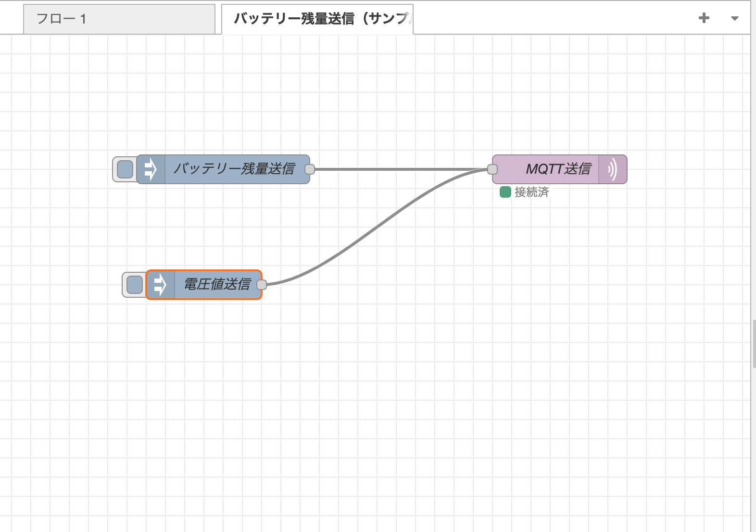Click arrow icon on バッテリー残量送信 node

(x=151, y=169)
